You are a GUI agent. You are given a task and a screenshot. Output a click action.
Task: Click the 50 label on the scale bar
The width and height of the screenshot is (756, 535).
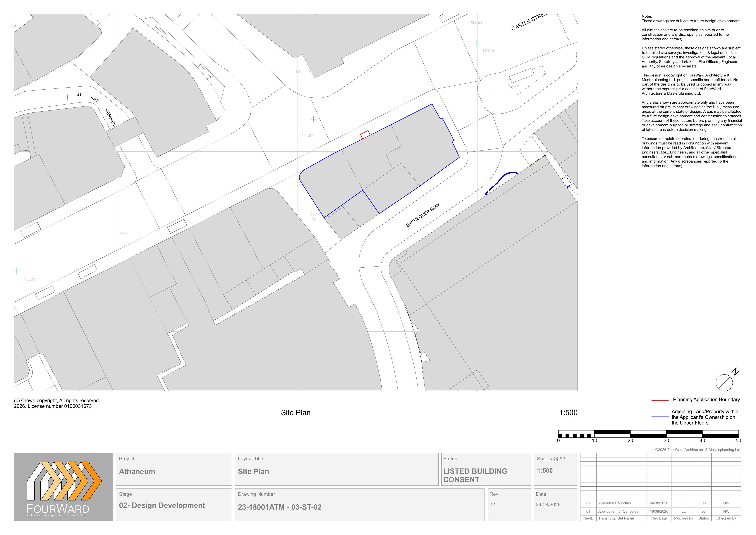[738, 441]
